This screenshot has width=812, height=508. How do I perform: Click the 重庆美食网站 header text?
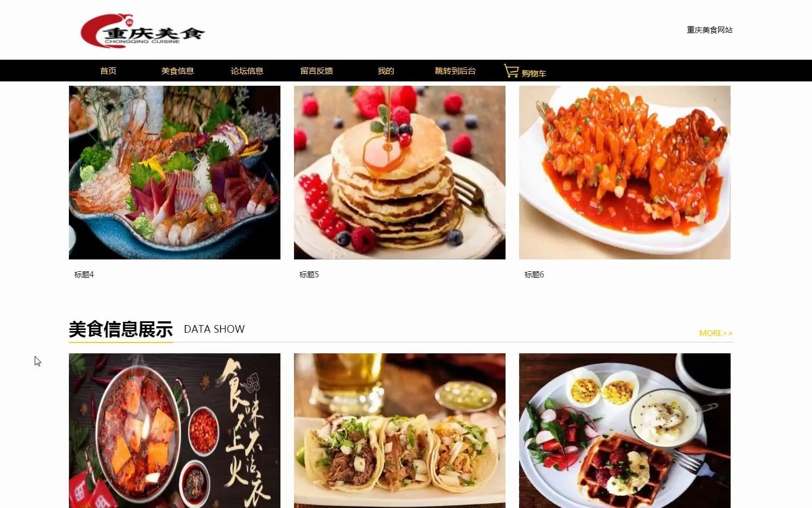point(709,30)
